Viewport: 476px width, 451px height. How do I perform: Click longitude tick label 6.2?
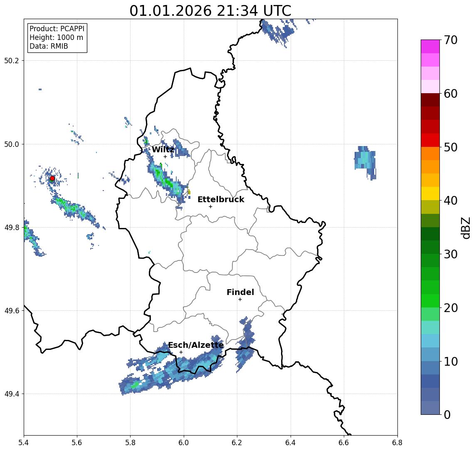(x=237, y=443)
